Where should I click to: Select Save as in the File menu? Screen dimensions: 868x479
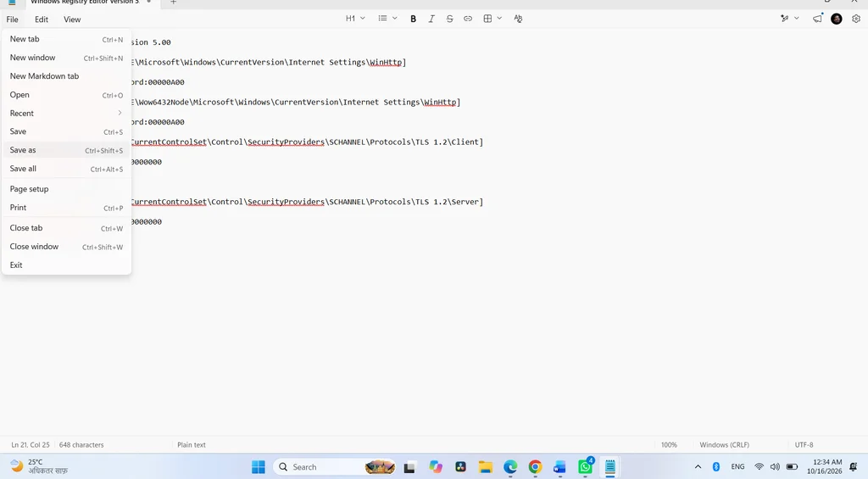point(66,150)
